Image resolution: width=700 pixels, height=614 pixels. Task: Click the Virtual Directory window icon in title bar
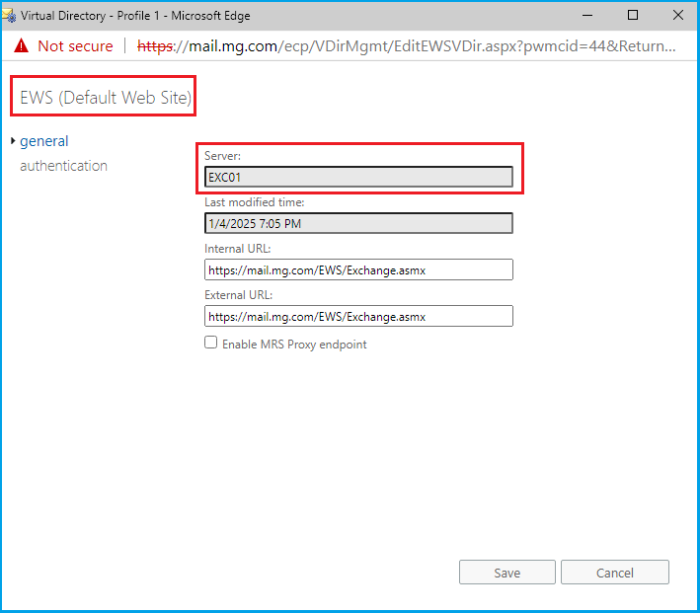pos(11,16)
